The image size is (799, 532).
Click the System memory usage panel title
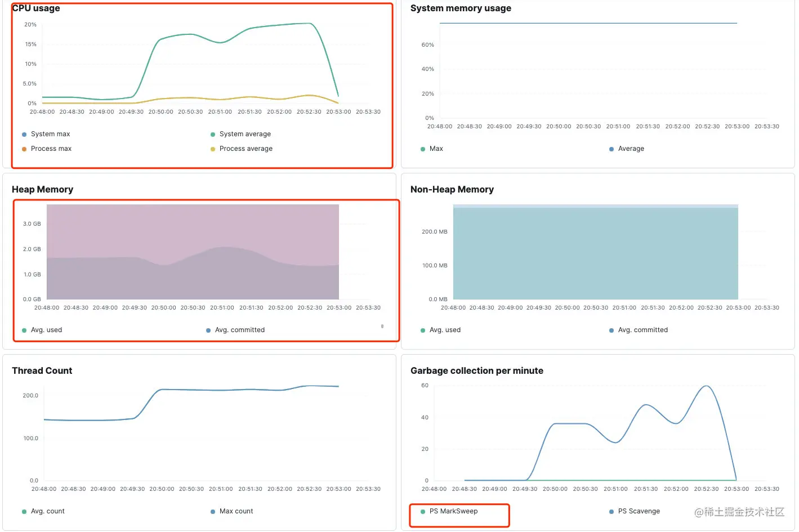(461, 8)
